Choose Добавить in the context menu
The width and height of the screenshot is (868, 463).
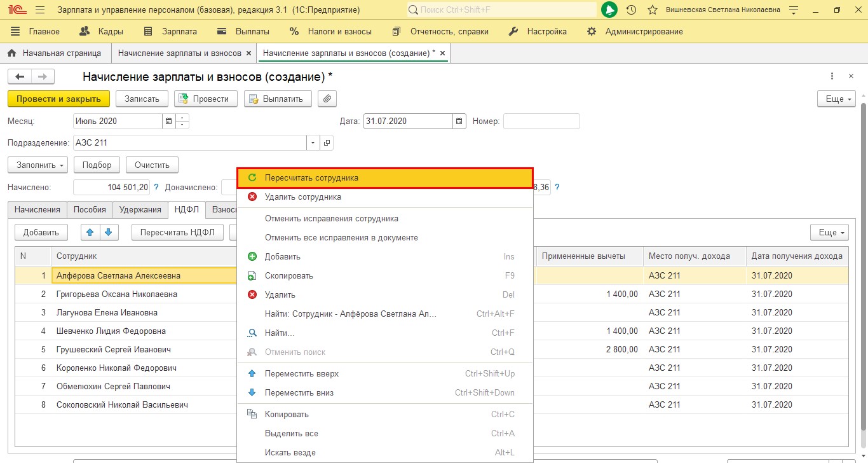click(384, 257)
